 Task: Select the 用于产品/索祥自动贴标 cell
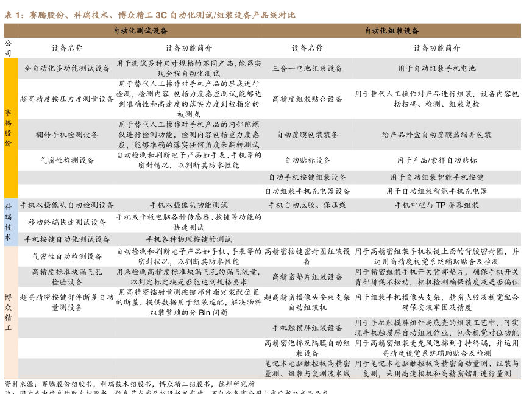(x=437, y=160)
